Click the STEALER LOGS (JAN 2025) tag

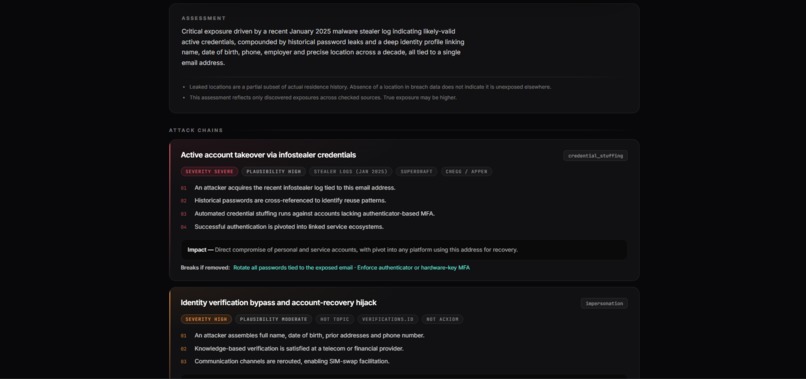pos(351,172)
